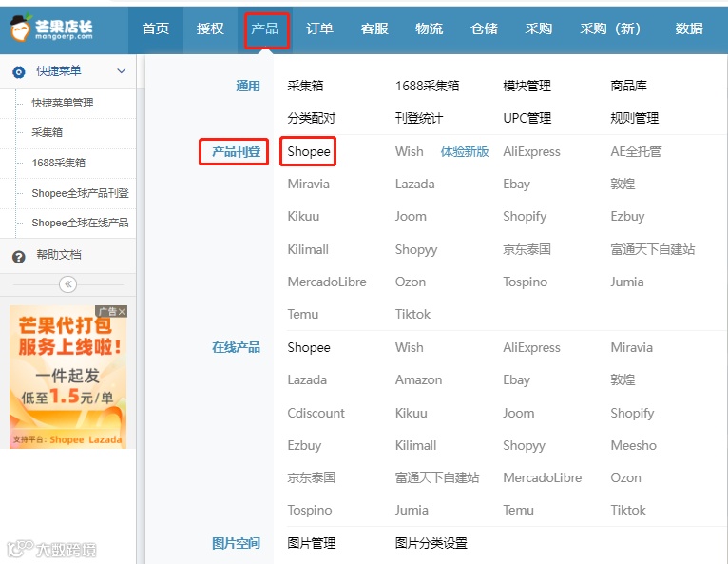
Task: Click the quick menu gear icon
Action: 19,72
